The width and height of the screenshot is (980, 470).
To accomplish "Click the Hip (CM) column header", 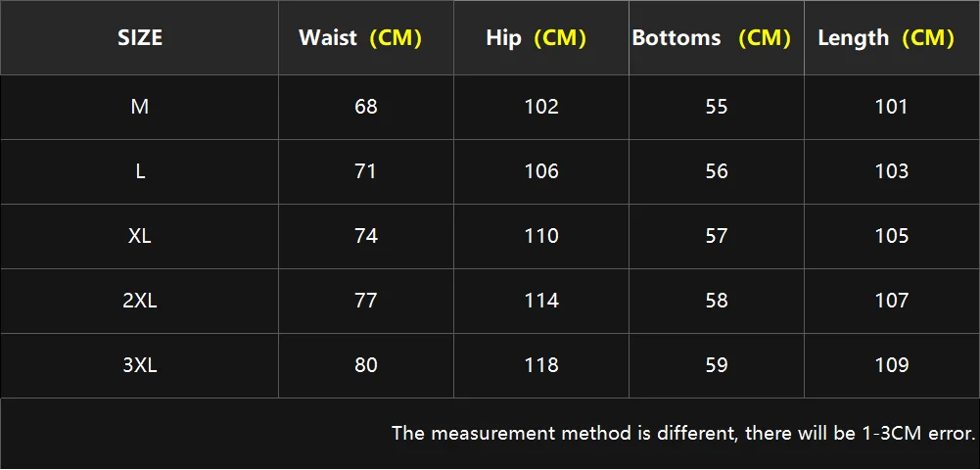I will (x=537, y=38).
